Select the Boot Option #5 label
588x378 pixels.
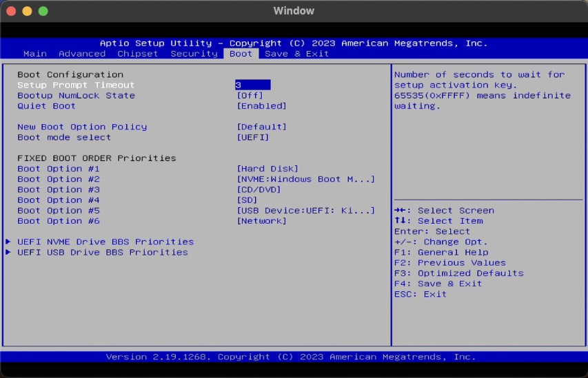[59, 211]
